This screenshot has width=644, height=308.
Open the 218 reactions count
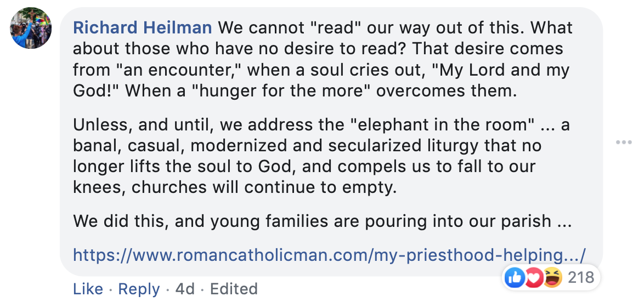581,278
